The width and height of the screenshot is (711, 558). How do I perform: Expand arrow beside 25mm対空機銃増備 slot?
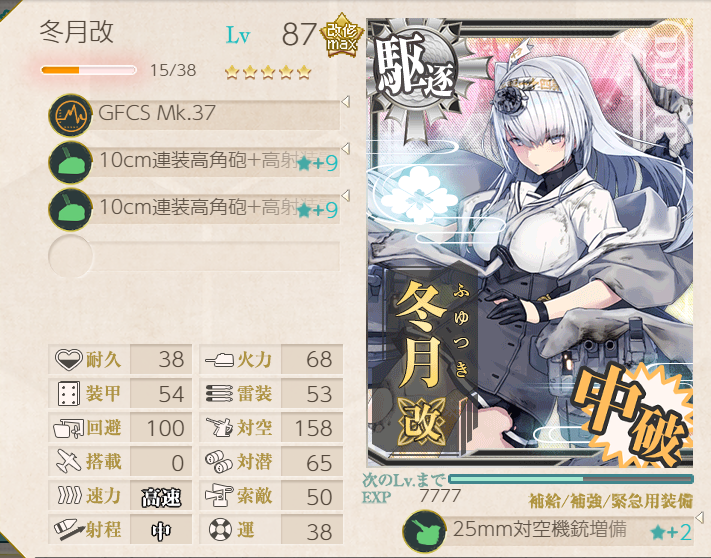pos(699,517)
